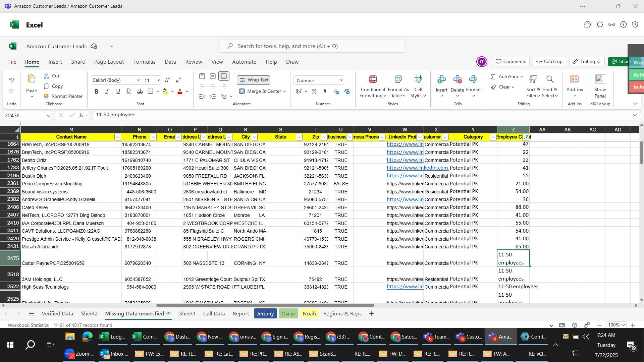This screenshot has width=644, height=362.
Task: Switch to Verified Data sheet tab
Action: pyautogui.click(x=57, y=314)
